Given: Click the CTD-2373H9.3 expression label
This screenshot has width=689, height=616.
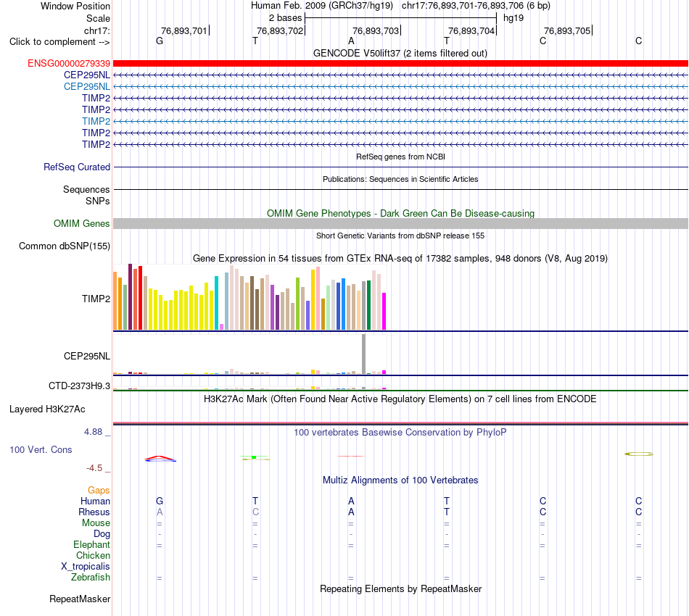Looking at the screenshot, I should coord(80,386).
